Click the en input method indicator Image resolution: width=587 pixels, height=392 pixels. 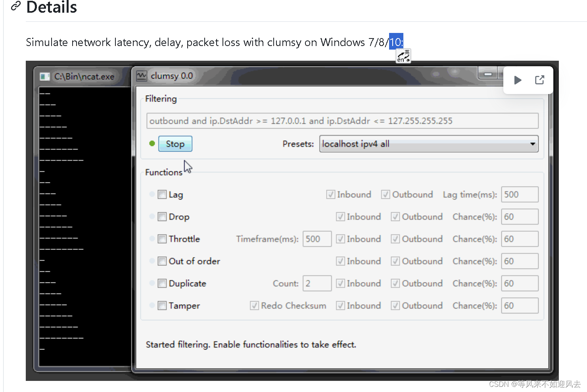(403, 56)
